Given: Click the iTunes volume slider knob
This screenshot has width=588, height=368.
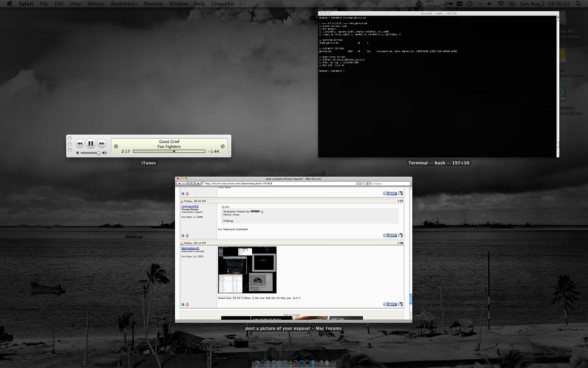Looking at the screenshot, I should pyautogui.click(x=99, y=153).
